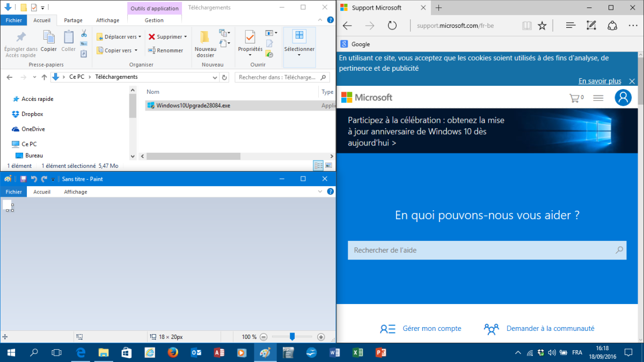
Task: Click the Paint zoom slider handle
Action: coord(292,337)
